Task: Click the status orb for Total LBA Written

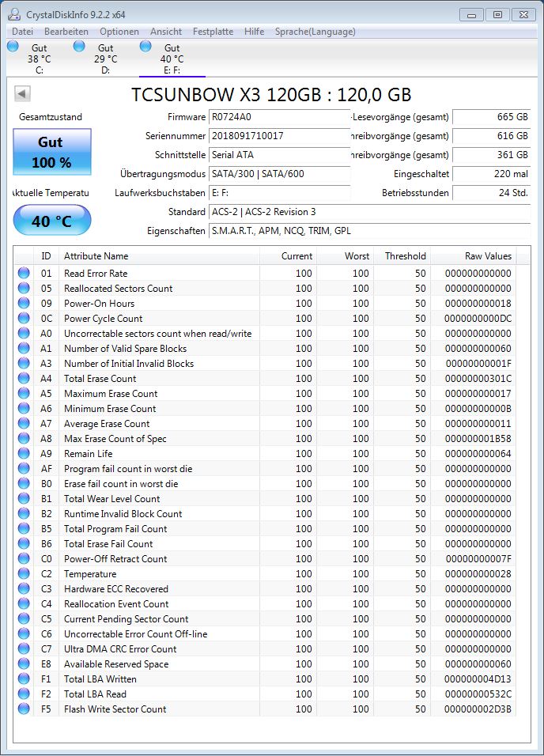Action: coord(24,679)
